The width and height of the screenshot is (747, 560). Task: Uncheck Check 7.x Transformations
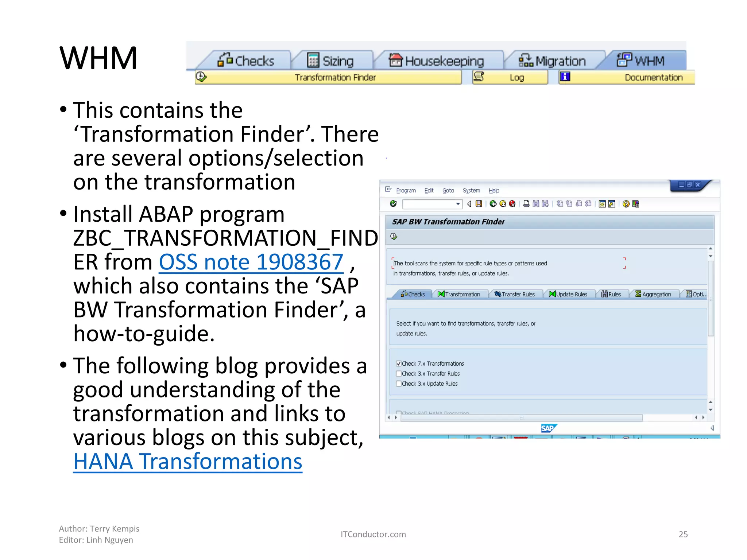(399, 363)
